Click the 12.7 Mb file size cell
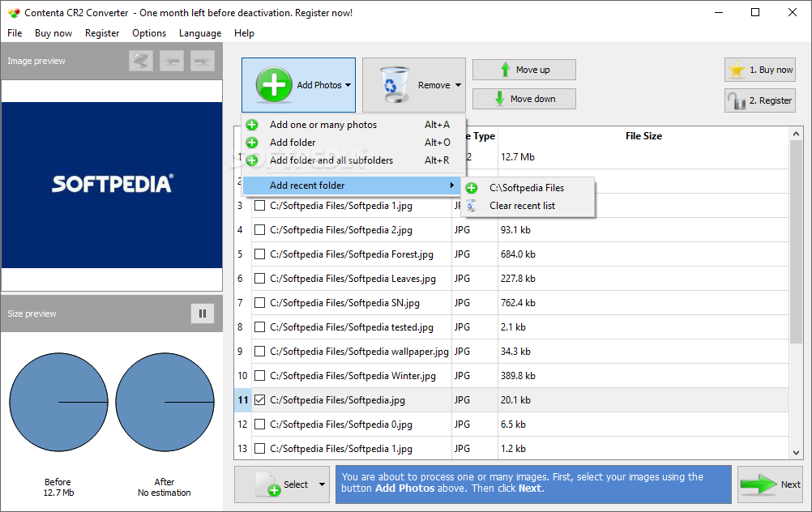 pos(643,157)
